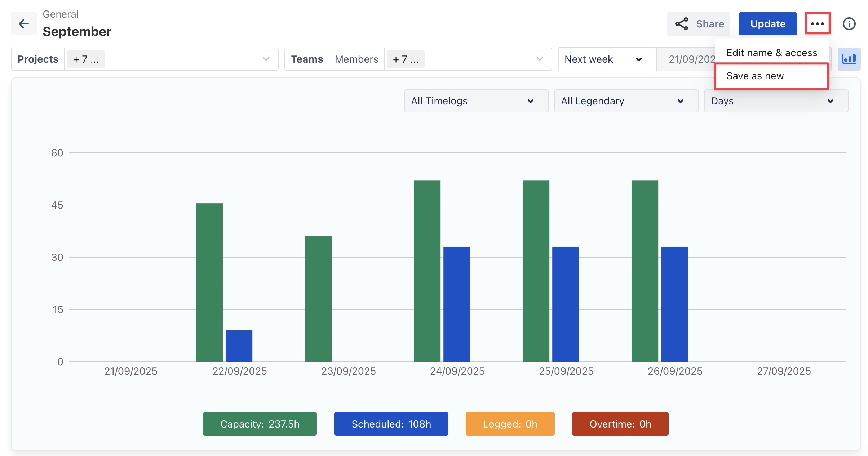
Task: Expand the Projects filter dropdown chevron
Action: tap(266, 59)
